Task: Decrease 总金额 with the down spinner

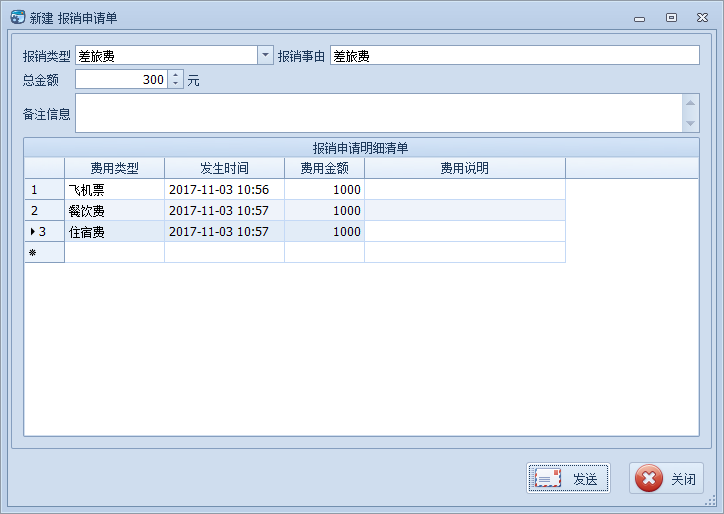Action: click(175, 84)
